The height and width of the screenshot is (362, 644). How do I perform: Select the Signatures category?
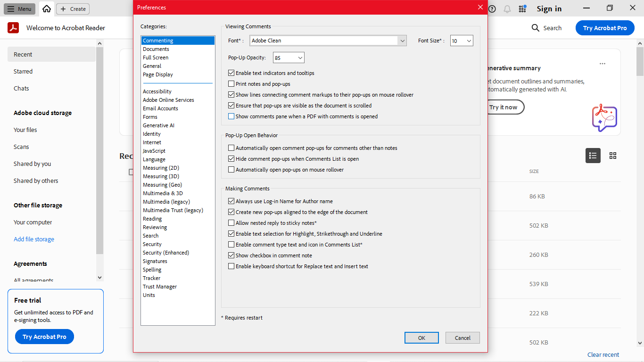(155, 261)
